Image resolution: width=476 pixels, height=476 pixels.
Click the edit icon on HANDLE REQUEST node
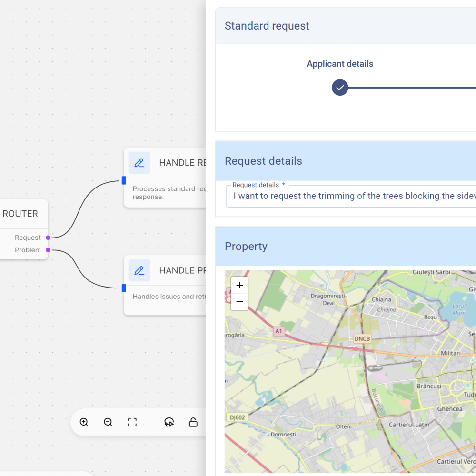click(139, 163)
